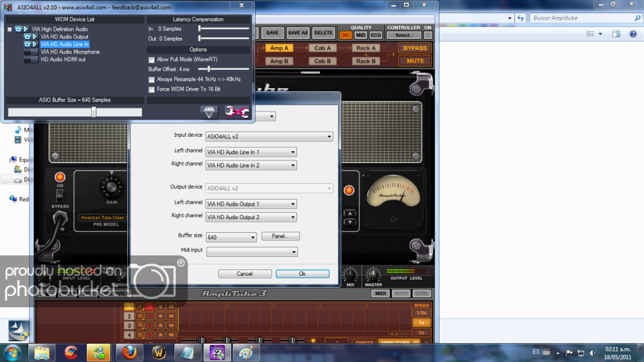
Task: Toggle power icon for HD Audio HDMI out
Action: click(28, 60)
